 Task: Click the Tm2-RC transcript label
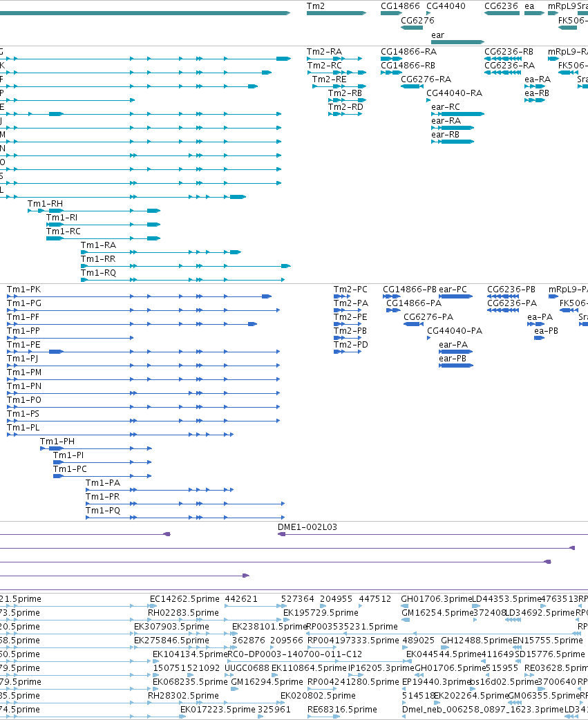[324, 65]
